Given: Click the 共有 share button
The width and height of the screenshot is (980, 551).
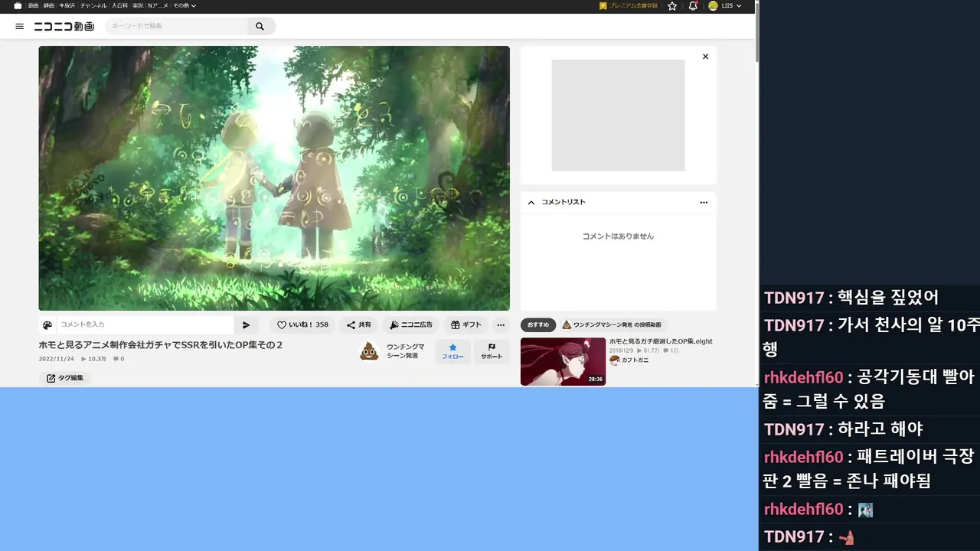Looking at the screenshot, I should pos(358,324).
